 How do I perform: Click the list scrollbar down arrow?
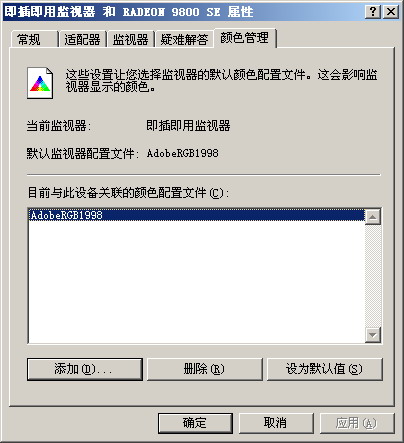tap(373, 335)
